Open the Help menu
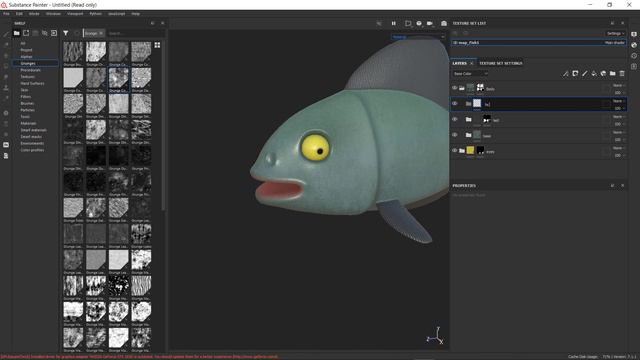 [136, 13]
